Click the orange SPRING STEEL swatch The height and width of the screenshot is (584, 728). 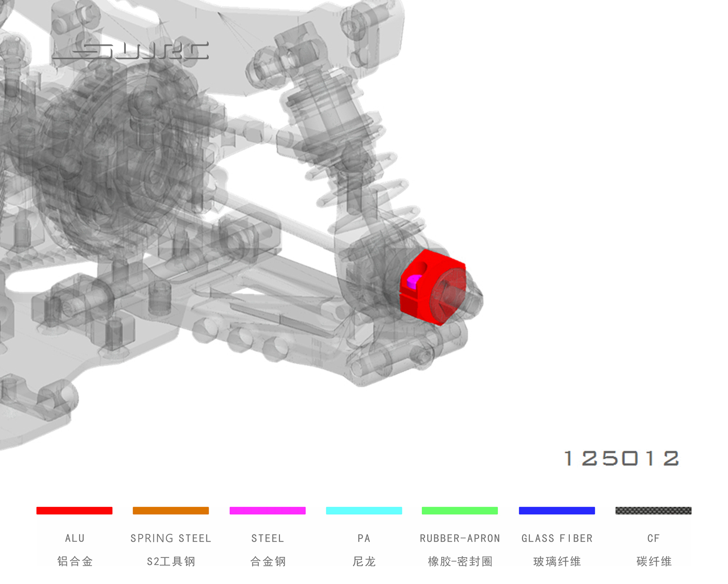tap(171, 510)
